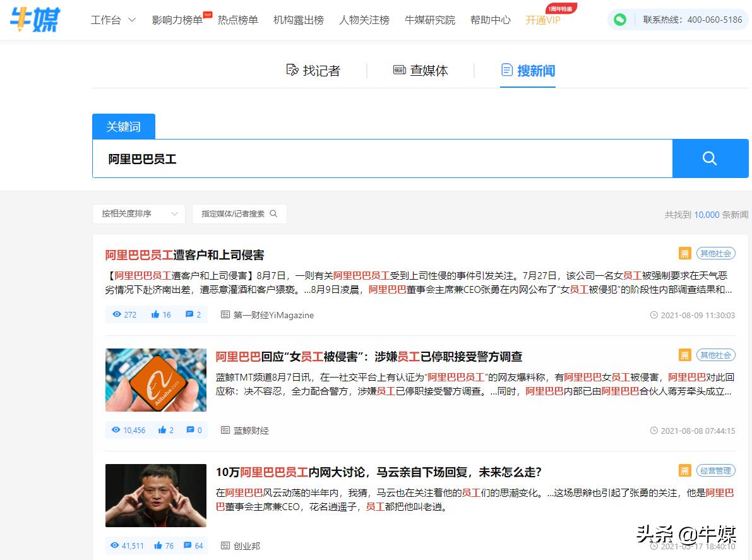Click the views eye icon showing 272
The image size is (752, 560).
point(117,314)
